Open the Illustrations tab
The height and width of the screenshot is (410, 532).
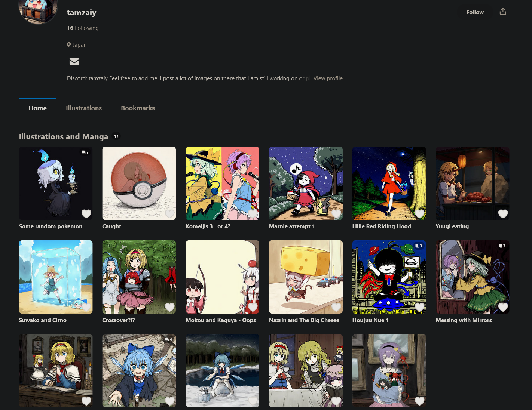[84, 108]
